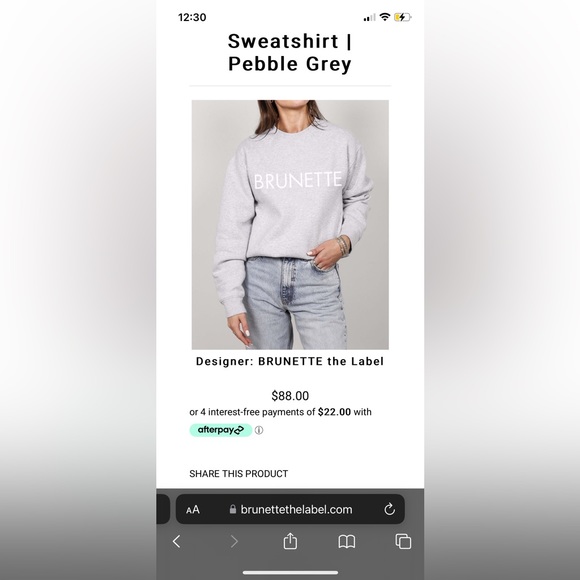
Task: Tap the Afterpay info circle icon
Action: click(x=259, y=430)
